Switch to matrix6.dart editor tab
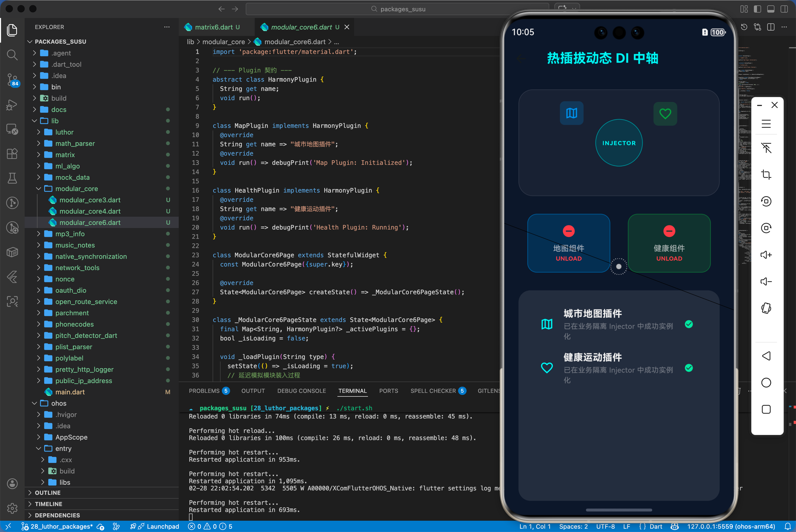Viewport: 796px width, 532px height. (213, 27)
